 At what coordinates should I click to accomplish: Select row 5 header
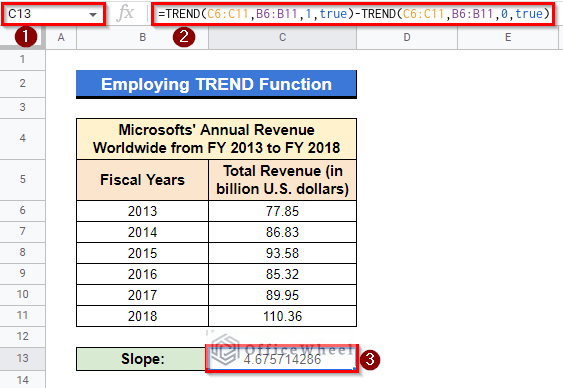click(23, 180)
